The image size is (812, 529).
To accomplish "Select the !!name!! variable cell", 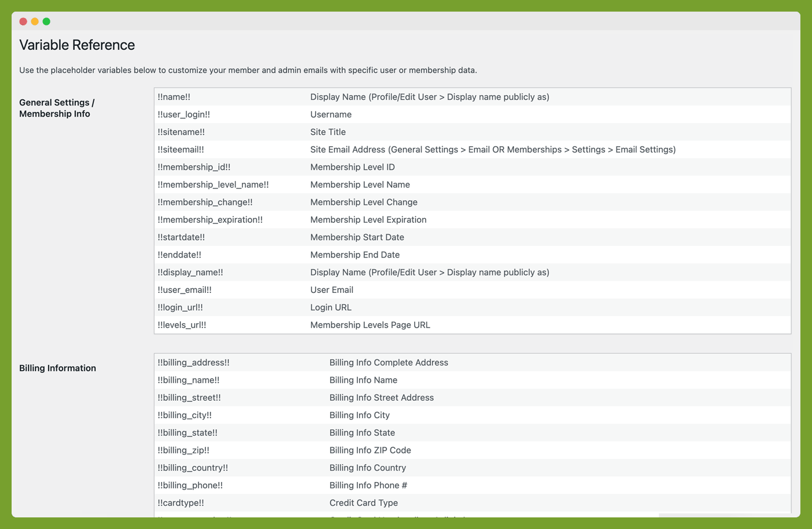I will click(174, 97).
